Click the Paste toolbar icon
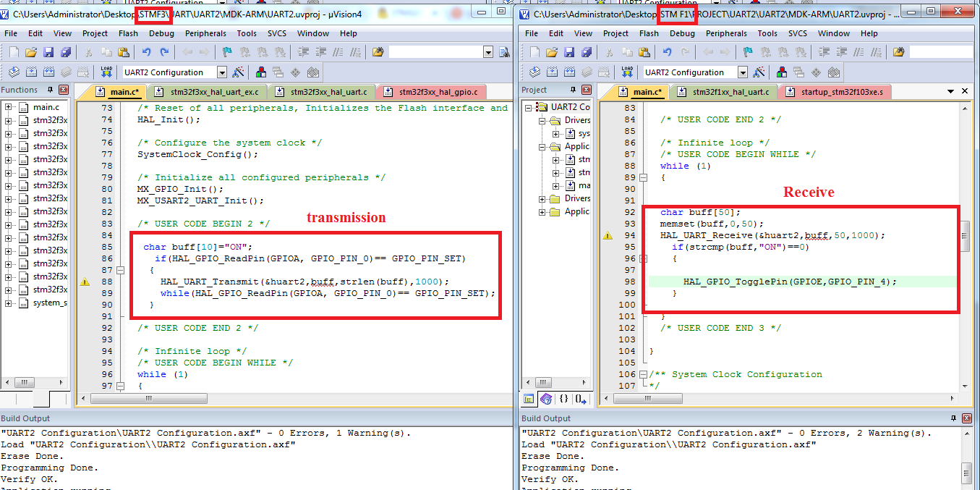The image size is (980, 490). [122, 51]
